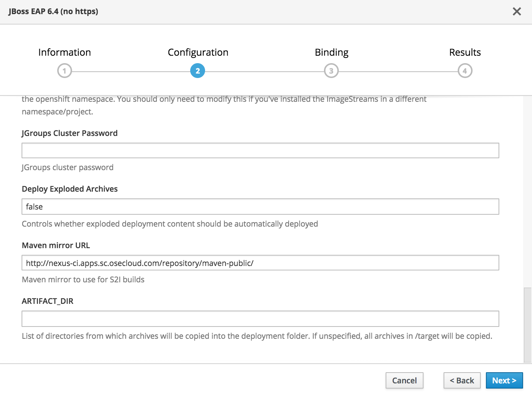
Task: Focus the JGroups Cluster Password field
Action: [x=260, y=150]
